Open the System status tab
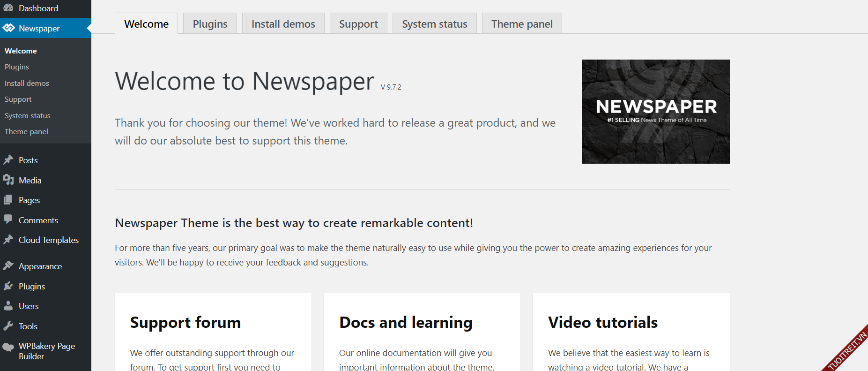Viewport: 868px width, 371px height. (x=434, y=24)
